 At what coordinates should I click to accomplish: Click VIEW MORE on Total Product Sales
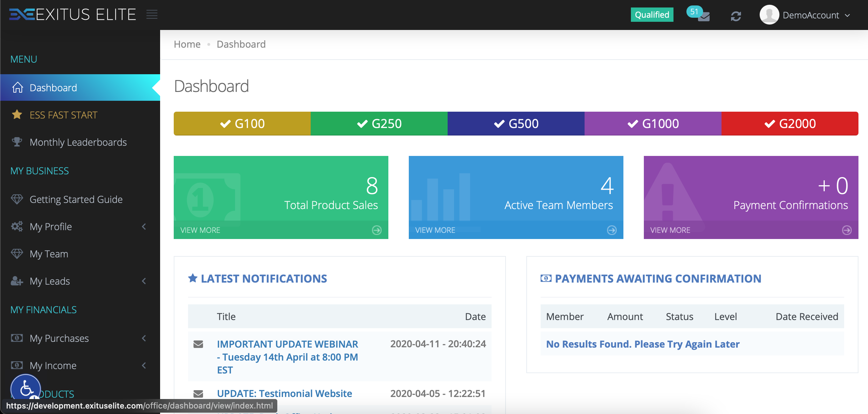tap(200, 230)
